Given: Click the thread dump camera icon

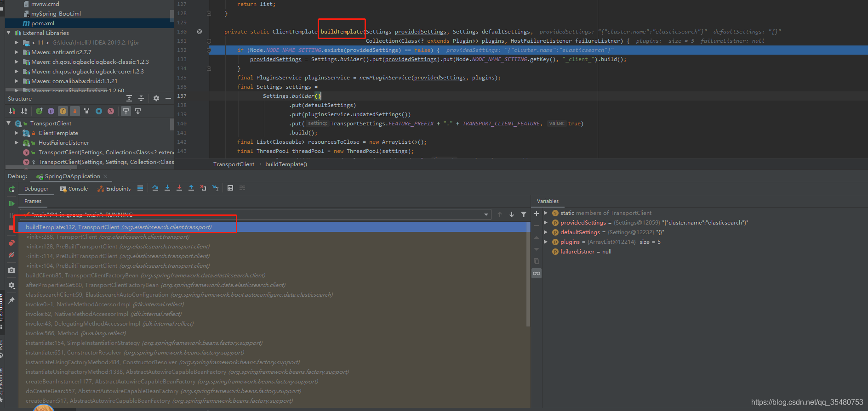Looking at the screenshot, I should (x=11, y=270).
